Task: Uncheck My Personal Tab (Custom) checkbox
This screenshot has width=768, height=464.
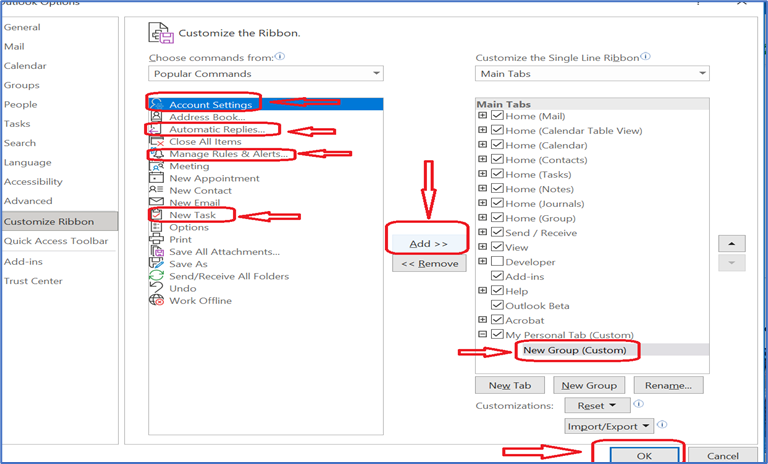Action: (498, 334)
